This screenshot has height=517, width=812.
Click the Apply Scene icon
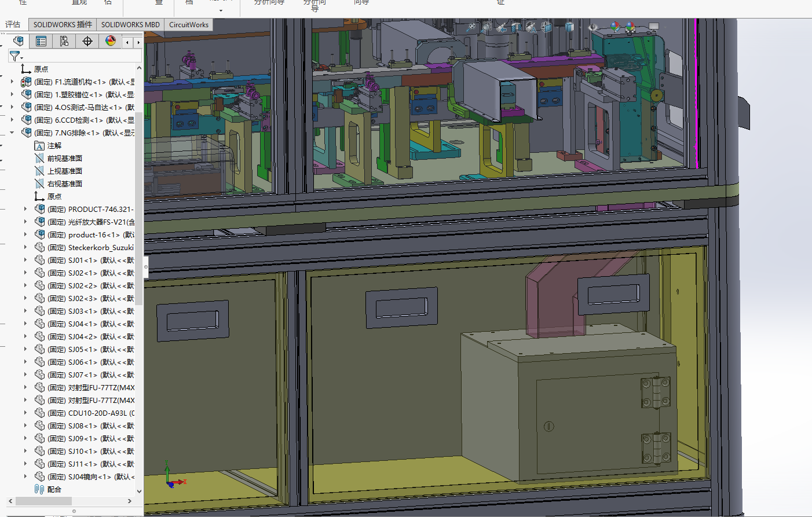[x=630, y=27]
